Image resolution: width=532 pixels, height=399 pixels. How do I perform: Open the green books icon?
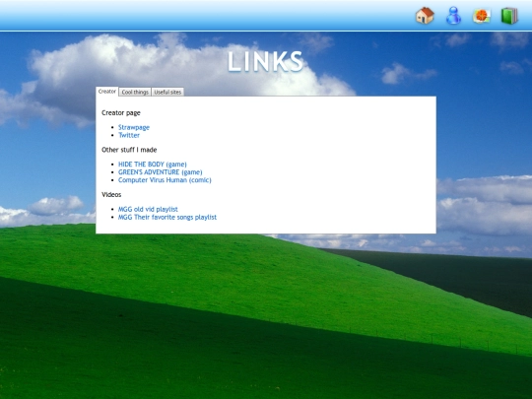pyautogui.click(x=509, y=16)
